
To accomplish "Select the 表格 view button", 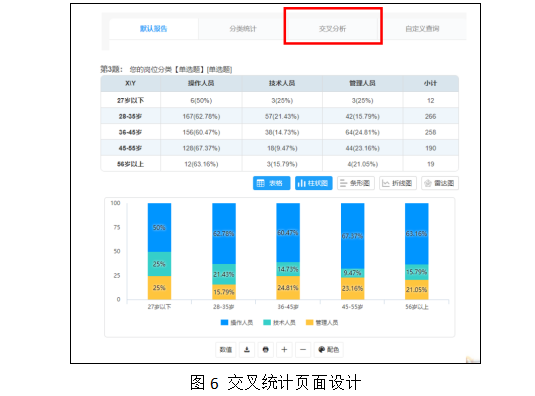I will click(x=271, y=183).
